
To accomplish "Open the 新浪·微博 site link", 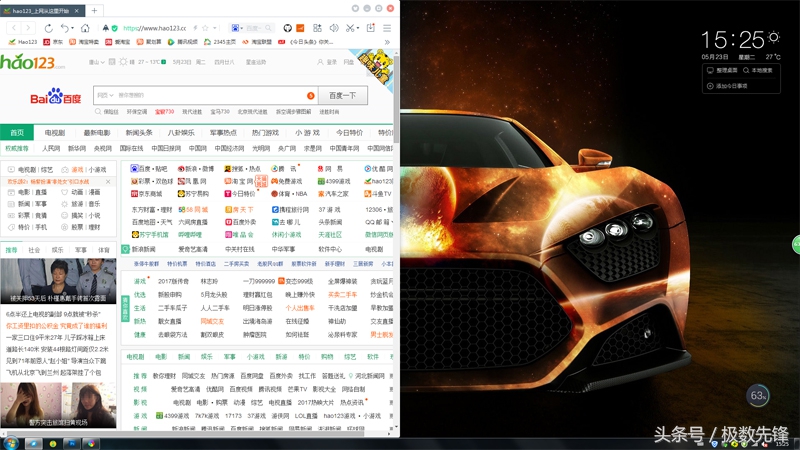I will (196, 168).
